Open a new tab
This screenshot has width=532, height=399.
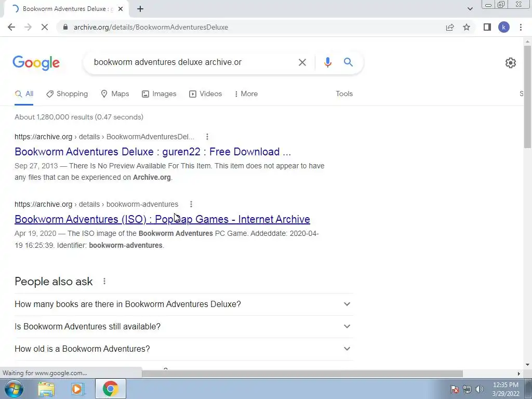pyautogui.click(x=140, y=9)
